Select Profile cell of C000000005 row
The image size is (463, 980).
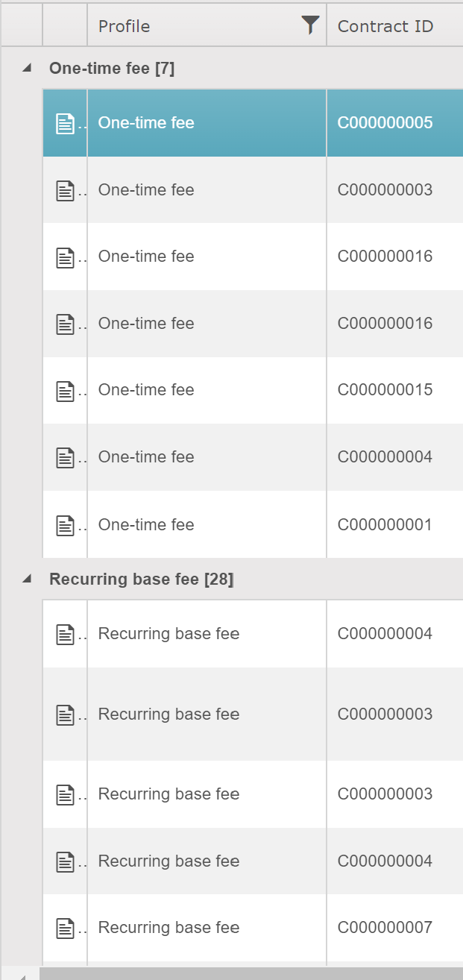146,123
